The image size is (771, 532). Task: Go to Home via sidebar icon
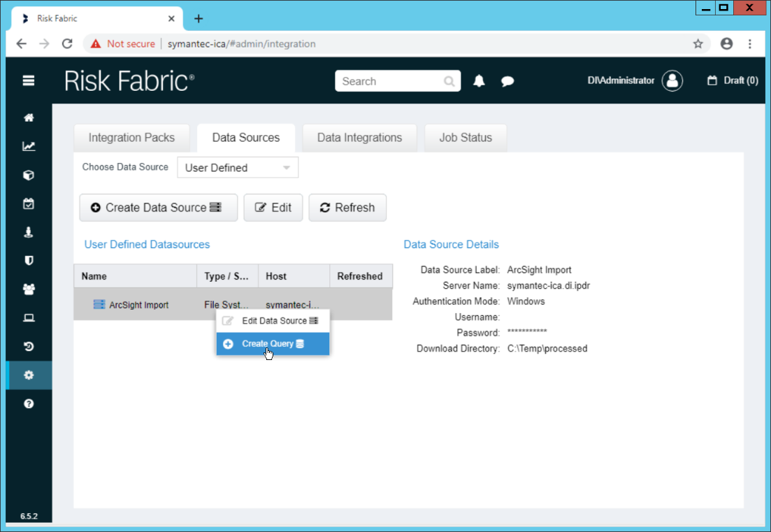click(29, 118)
